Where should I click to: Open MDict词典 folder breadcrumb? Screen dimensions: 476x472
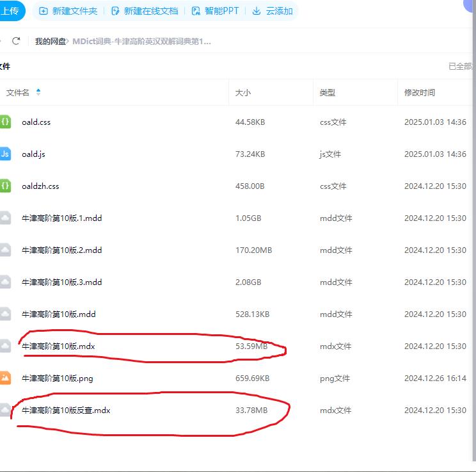[x=141, y=42]
